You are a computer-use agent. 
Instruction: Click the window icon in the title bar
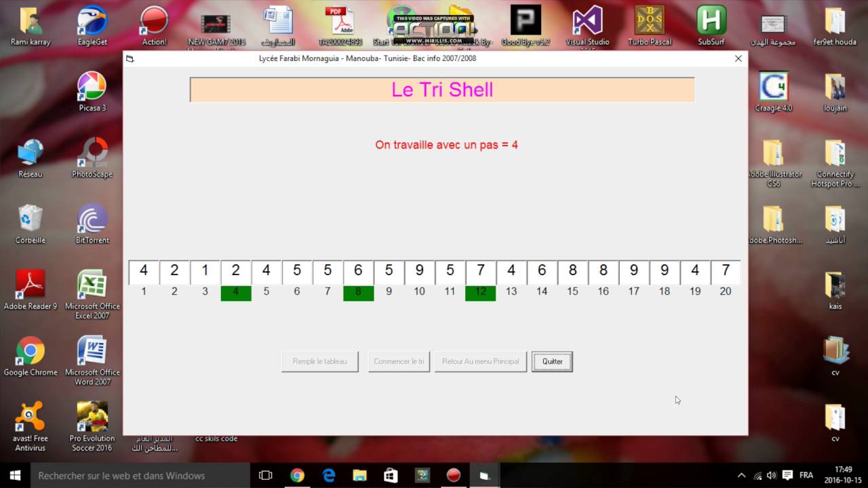pyautogui.click(x=130, y=59)
